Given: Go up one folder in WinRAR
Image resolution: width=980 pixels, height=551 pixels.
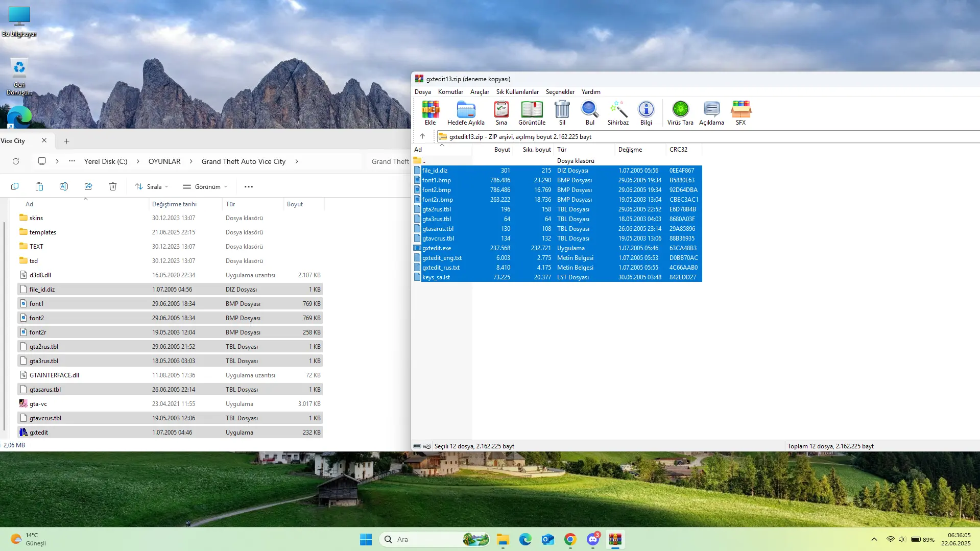Looking at the screenshot, I should 422,136.
